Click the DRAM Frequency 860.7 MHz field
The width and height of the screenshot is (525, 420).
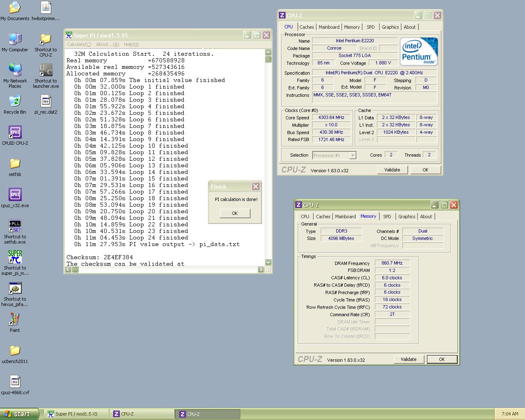point(392,263)
